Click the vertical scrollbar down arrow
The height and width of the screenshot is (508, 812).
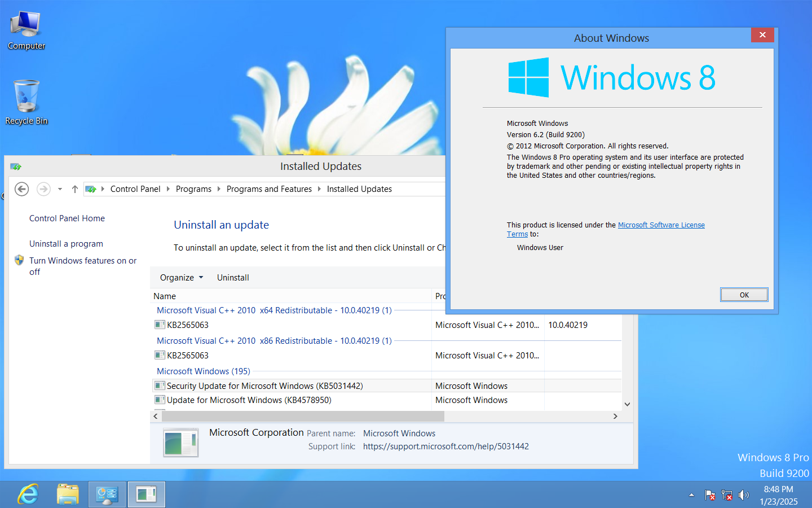pyautogui.click(x=627, y=404)
